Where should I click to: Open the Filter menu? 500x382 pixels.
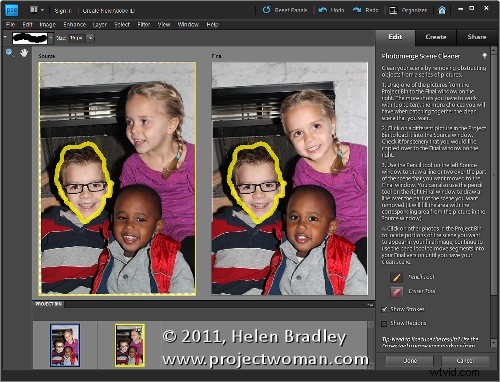(x=144, y=24)
